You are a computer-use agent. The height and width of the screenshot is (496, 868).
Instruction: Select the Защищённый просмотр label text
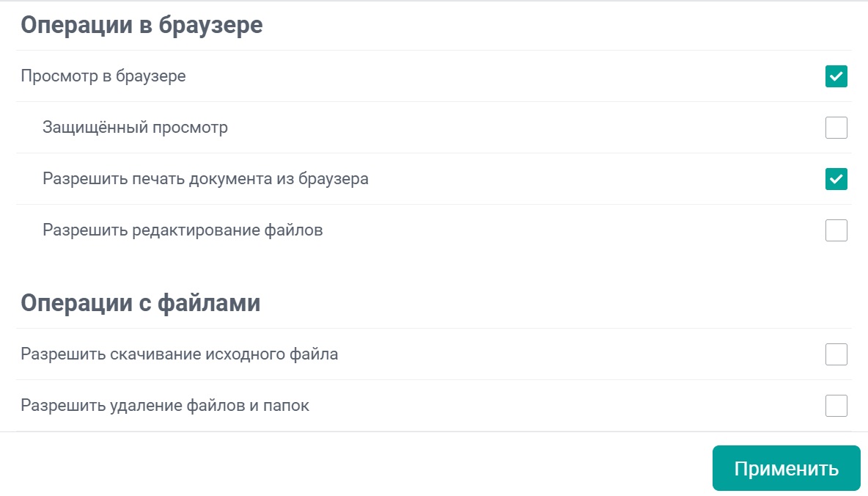[x=135, y=128]
